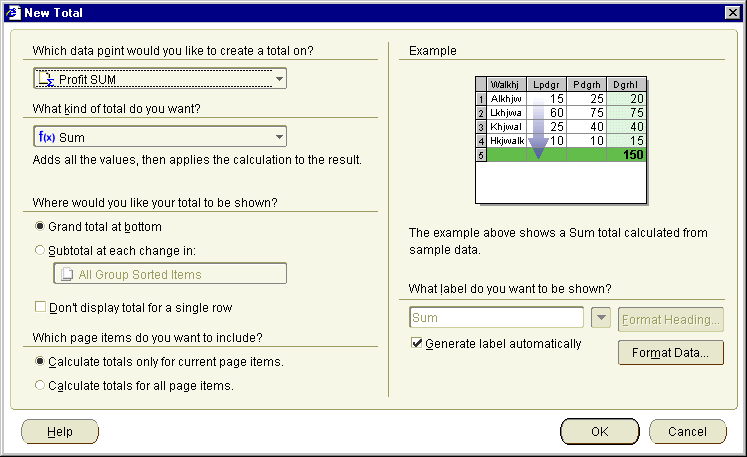Open Help for this dialog
This screenshot has height=457, width=747.
[x=60, y=432]
